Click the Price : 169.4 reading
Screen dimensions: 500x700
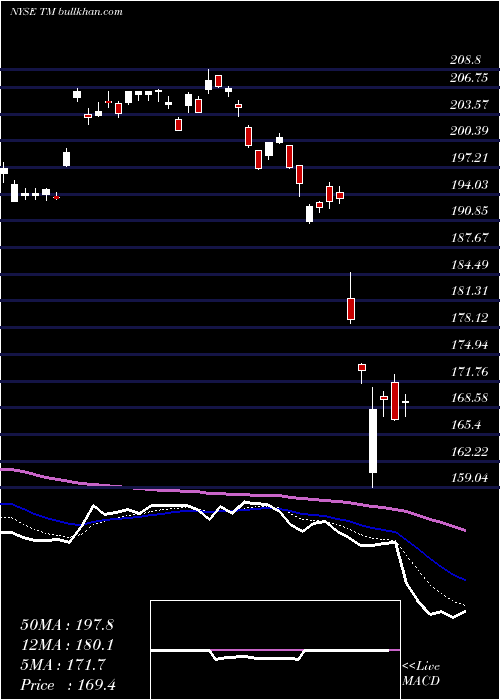point(68,685)
